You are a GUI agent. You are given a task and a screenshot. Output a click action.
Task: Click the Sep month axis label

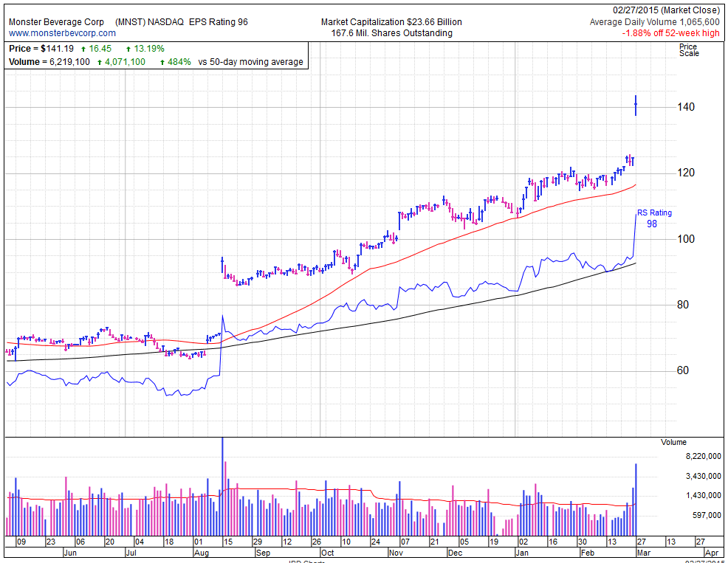click(264, 553)
